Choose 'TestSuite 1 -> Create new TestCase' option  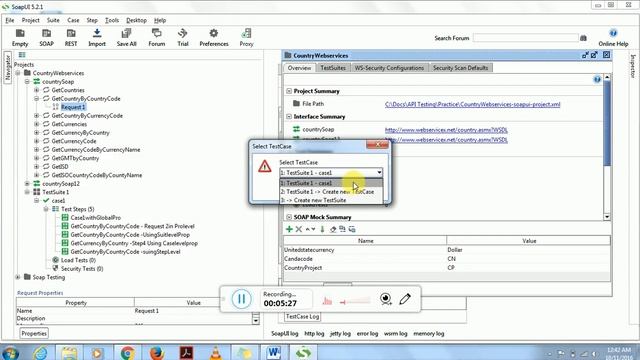[331, 192]
